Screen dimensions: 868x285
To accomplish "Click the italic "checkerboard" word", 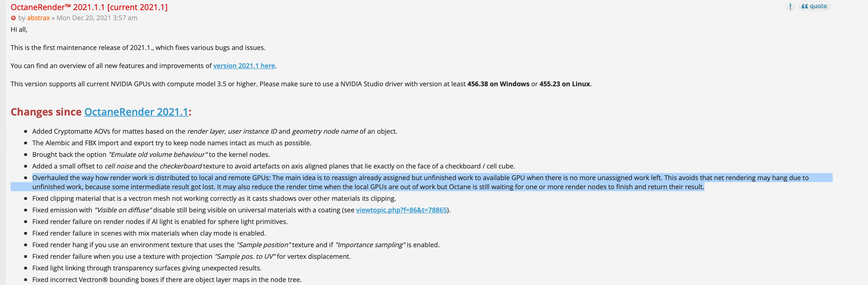I will pyautogui.click(x=181, y=166).
